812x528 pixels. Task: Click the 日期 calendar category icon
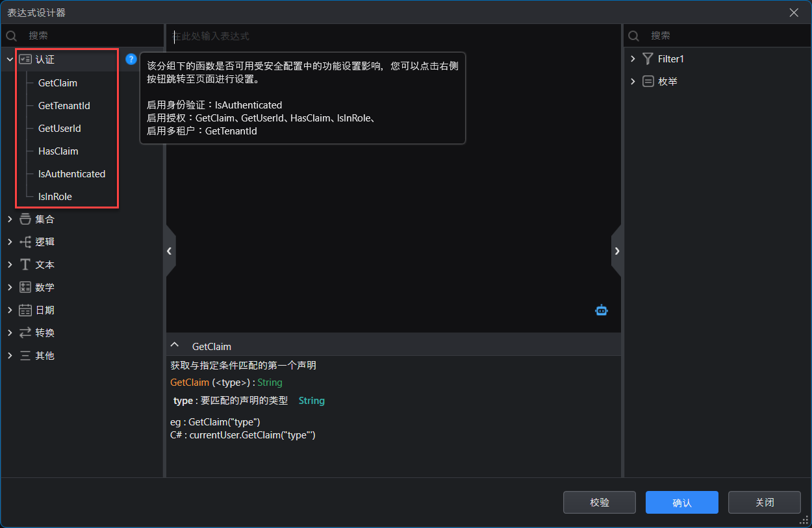point(25,310)
